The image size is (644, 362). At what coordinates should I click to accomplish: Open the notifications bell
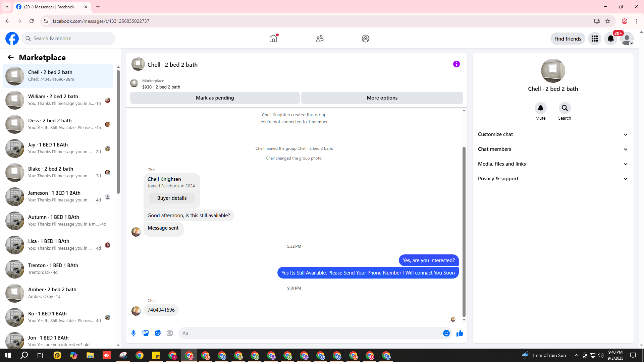(x=611, y=39)
